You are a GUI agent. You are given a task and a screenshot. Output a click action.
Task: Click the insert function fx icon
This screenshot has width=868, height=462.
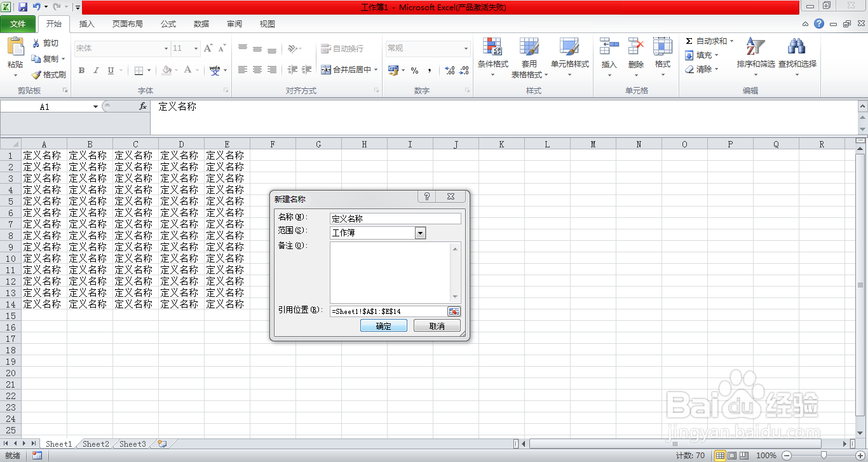pyautogui.click(x=143, y=107)
